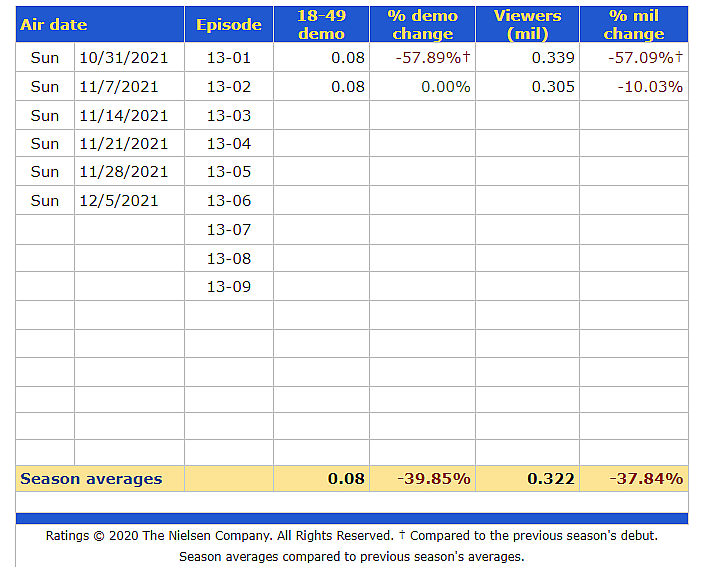This screenshot has width=703, height=573.
Task: Click the -57.89% demo change value
Action: coord(433,58)
